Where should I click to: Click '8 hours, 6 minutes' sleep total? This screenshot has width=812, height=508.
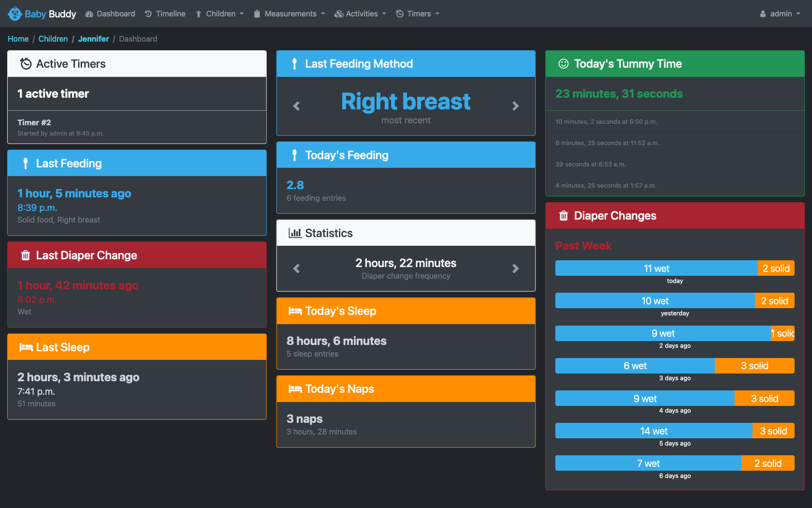click(336, 341)
